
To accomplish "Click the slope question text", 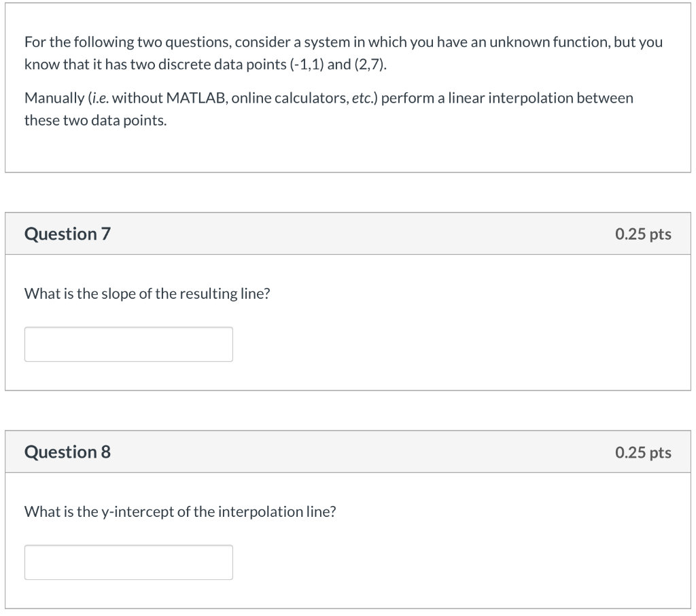I will 147,293.
